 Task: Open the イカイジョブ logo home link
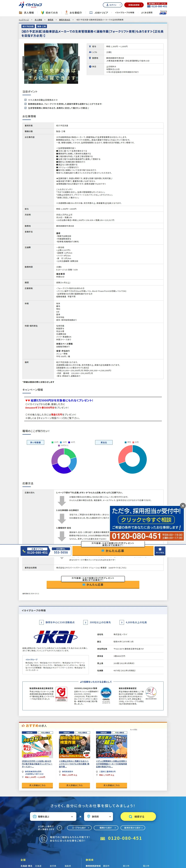tap(30, 5)
